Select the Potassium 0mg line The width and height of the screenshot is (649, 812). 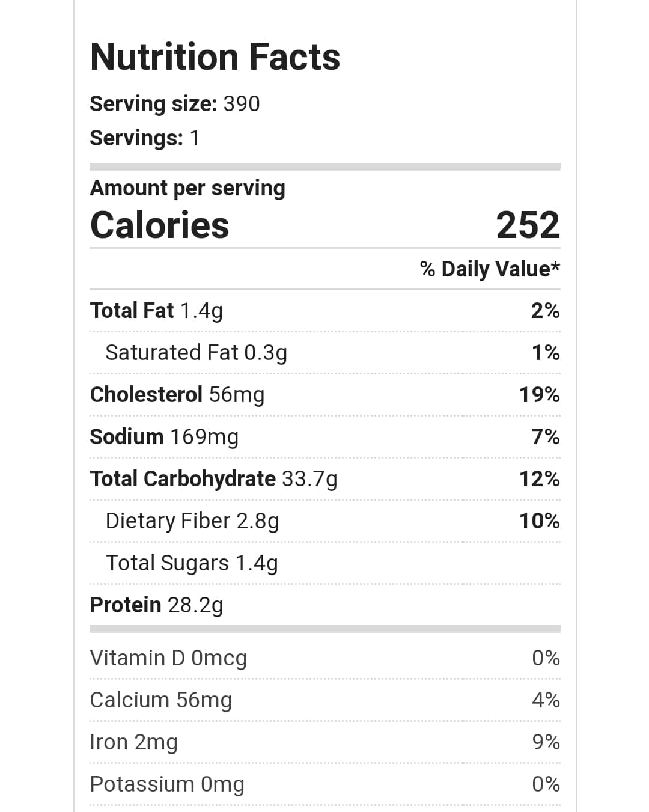[167, 784]
